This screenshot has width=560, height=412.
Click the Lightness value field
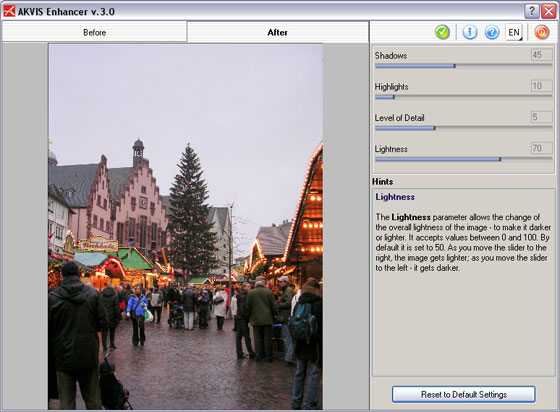tap(542, 148)
